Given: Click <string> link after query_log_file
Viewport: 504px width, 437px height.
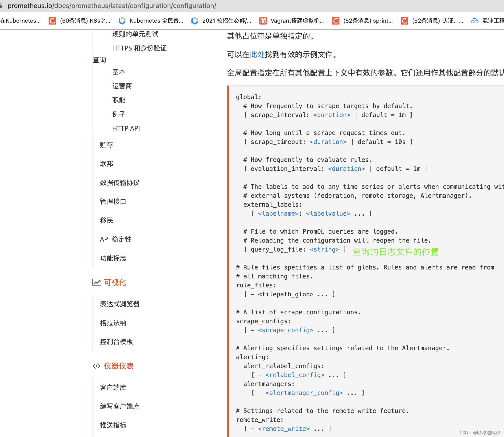Looking at the screenshot, I should [324, 249].
